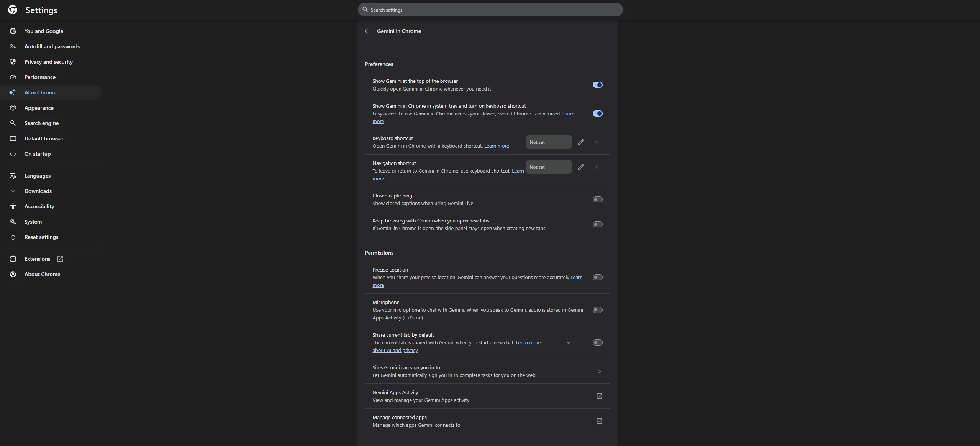
Task: Open the Search engine section
Action: (51, 123)
